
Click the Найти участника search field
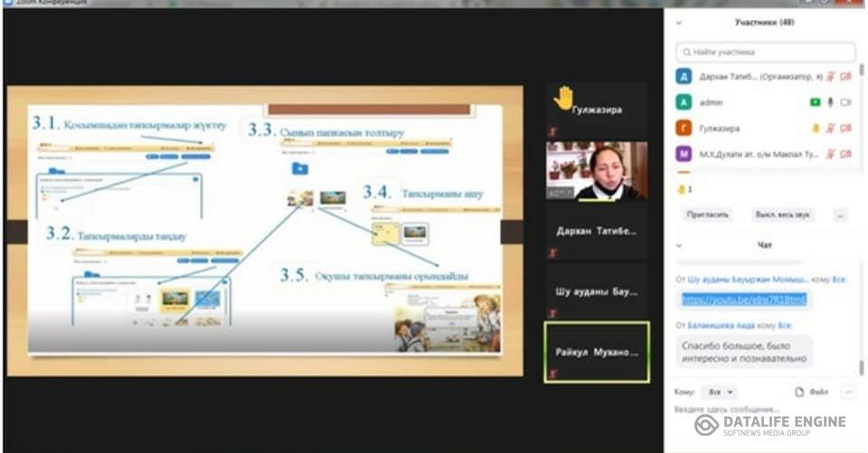coord(765,52)
